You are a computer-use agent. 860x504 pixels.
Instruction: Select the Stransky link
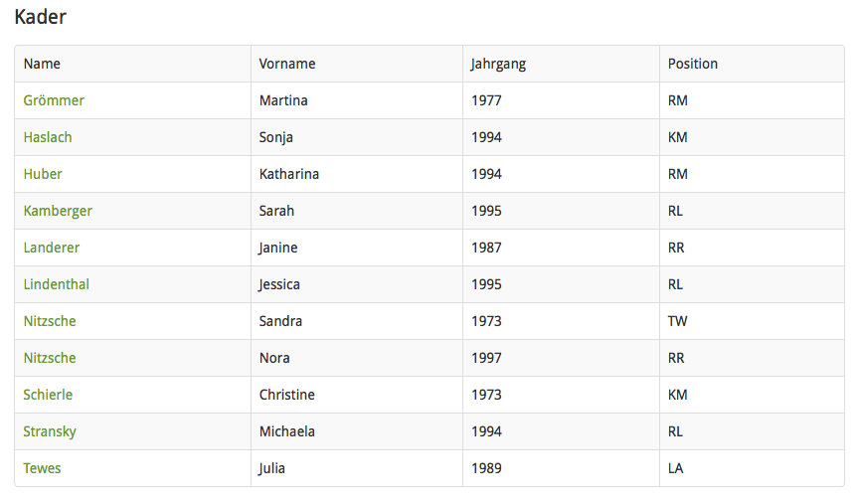coord(50,431)
